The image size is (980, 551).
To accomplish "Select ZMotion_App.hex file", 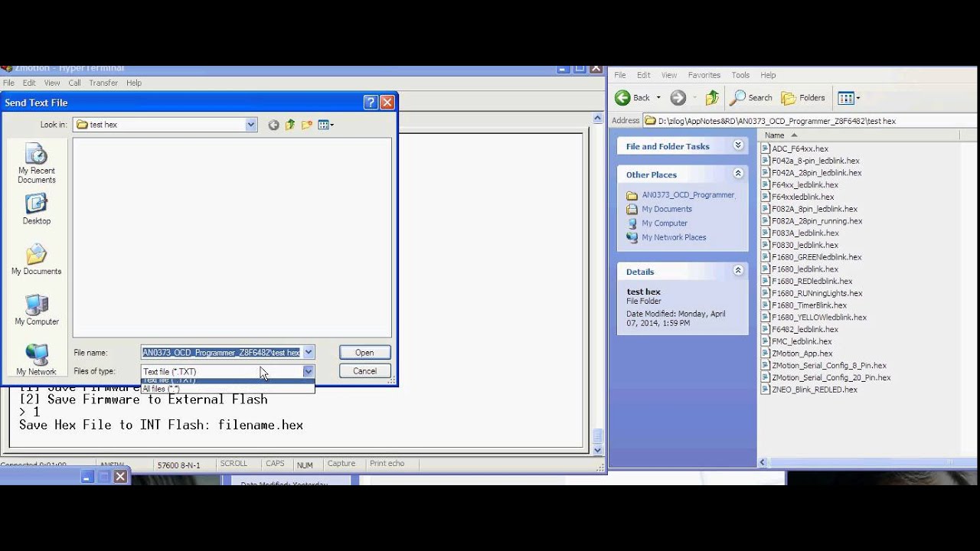I will (x=802, y=354).
